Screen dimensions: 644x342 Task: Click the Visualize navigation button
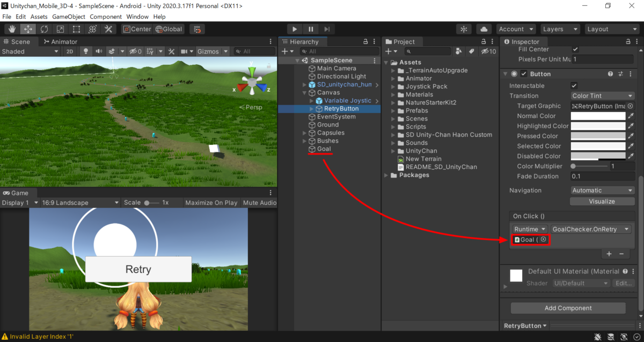pyautogui.click(x=602, y=202)
